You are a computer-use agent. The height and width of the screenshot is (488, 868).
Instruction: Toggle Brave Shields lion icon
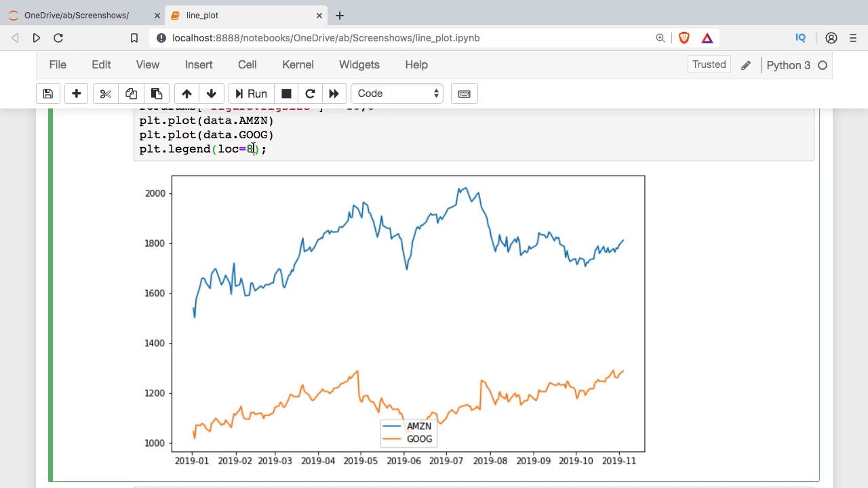click(x=684, y=38)
